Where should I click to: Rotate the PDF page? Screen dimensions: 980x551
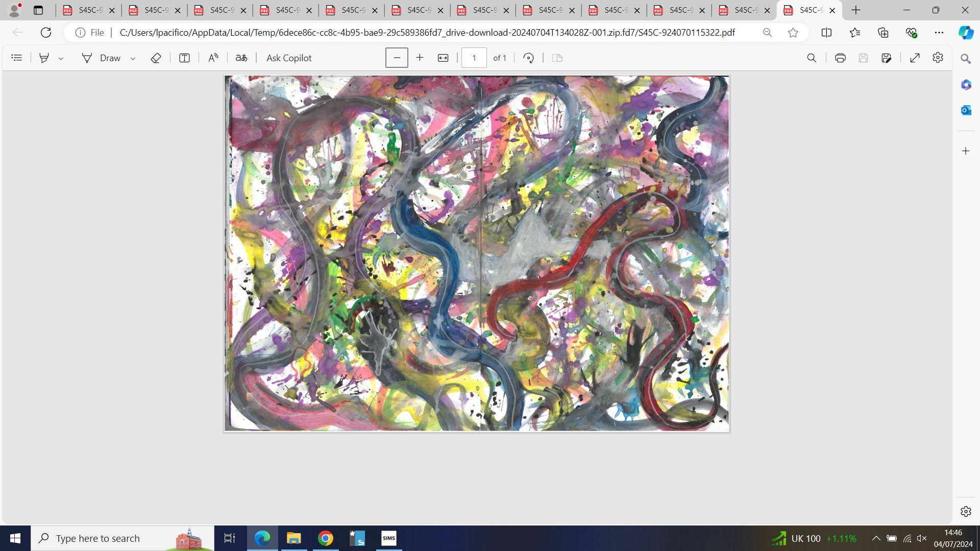[529, 58]
